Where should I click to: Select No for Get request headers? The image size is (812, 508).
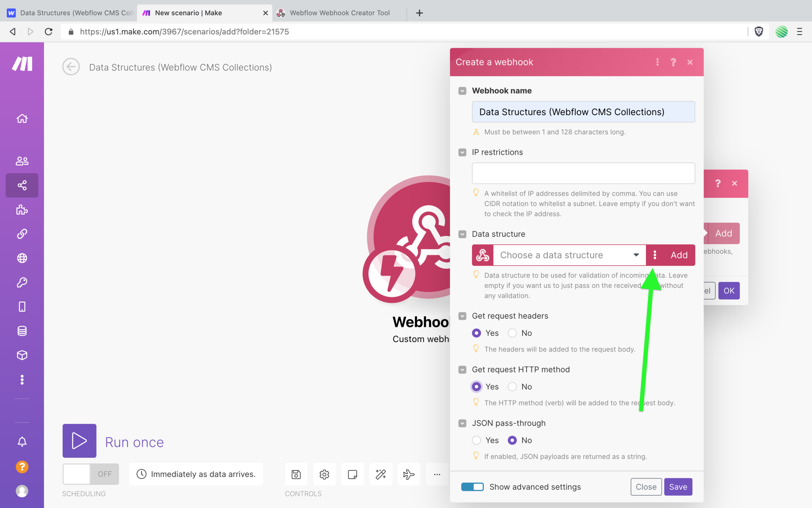[512, 333]
